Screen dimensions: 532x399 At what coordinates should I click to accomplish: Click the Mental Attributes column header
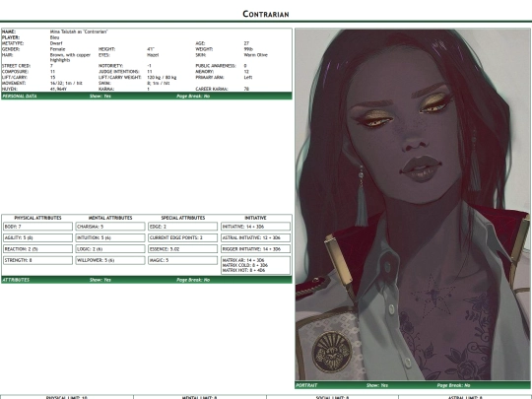pos(110,218)
